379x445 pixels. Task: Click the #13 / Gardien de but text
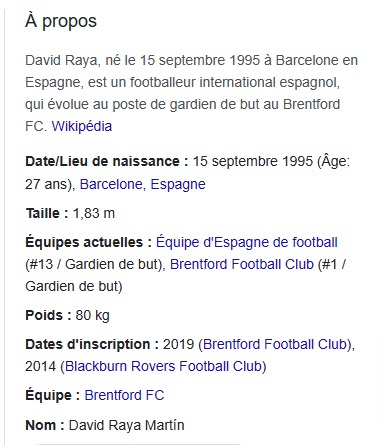(x=93, y=264)
